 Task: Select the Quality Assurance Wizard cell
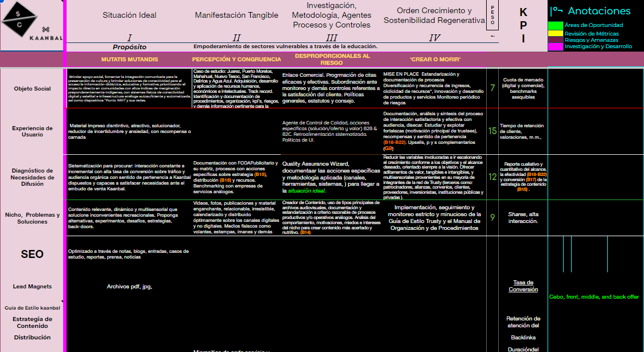332,177
